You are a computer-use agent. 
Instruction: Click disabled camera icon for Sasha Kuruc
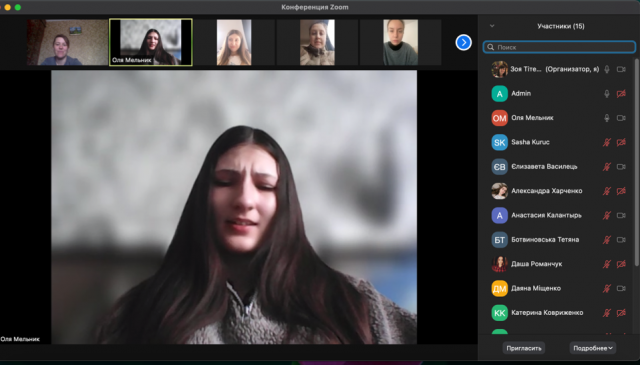[621, 142]
